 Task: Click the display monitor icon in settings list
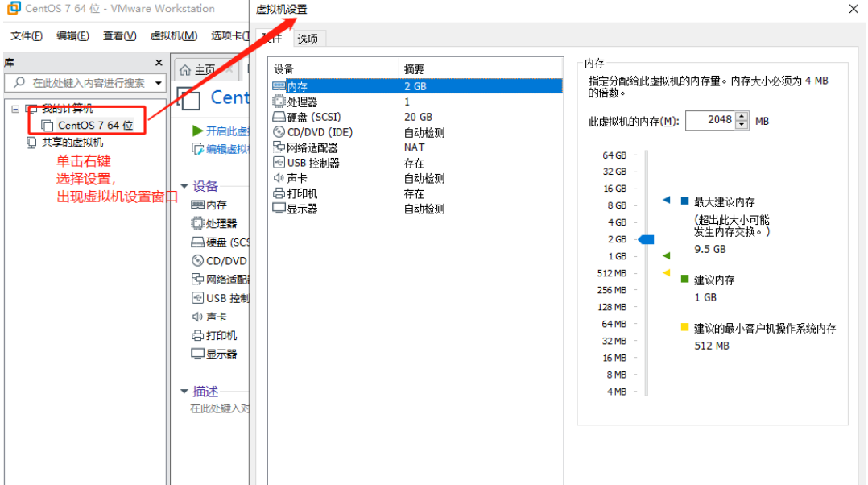pyautogui.click(x=279, y=208)
